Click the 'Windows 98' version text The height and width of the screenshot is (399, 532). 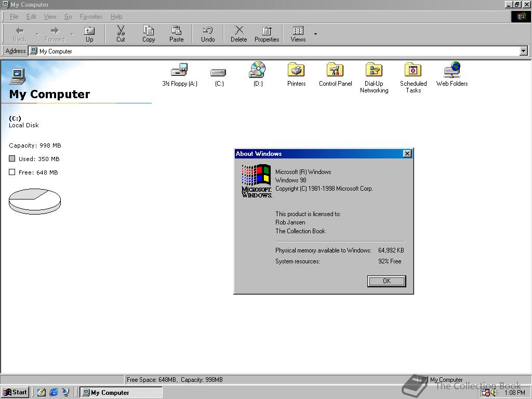[291, 180]
